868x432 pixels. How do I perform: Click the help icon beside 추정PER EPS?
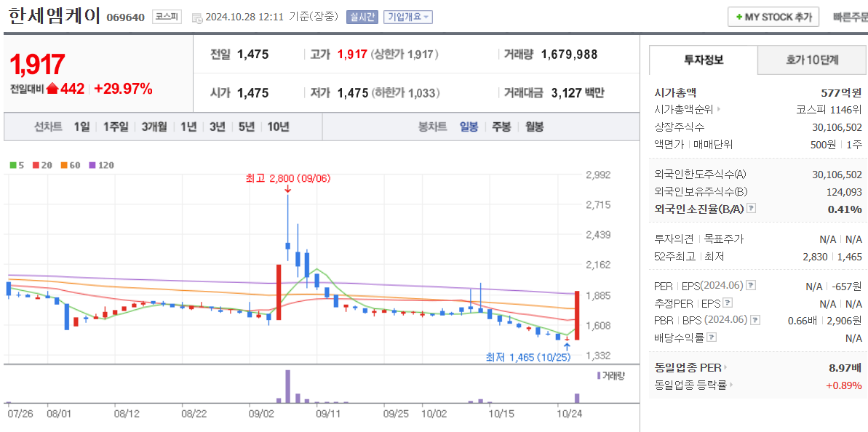728,303
